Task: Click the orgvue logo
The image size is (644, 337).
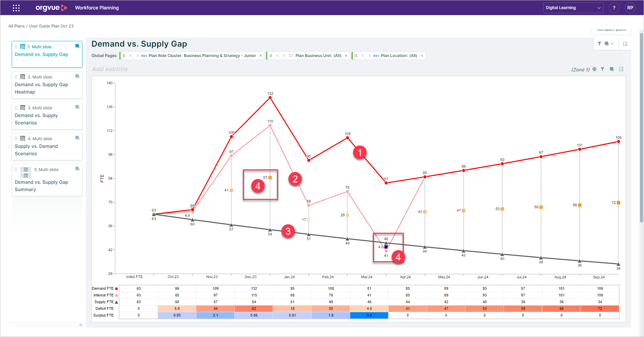Action: click(x=51, y=7)
